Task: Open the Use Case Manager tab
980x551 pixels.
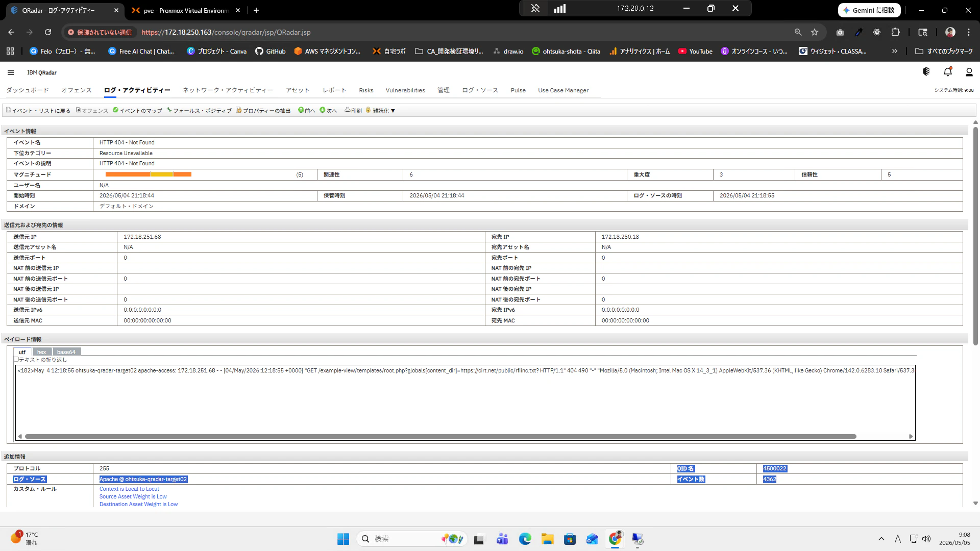Action: 563,90
